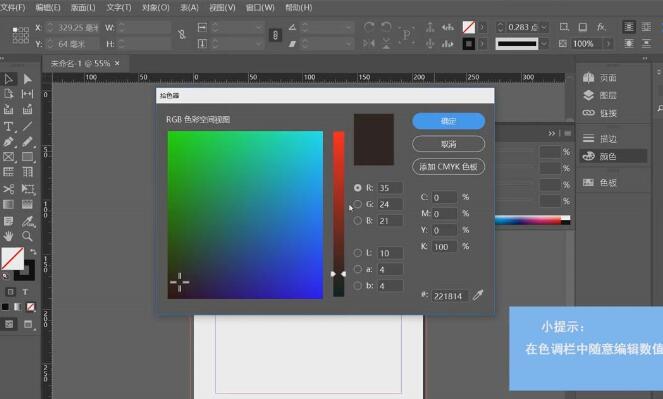Click the fx effects icon
The height and width of the screenshot is (399, 663).
click(601, 27)
